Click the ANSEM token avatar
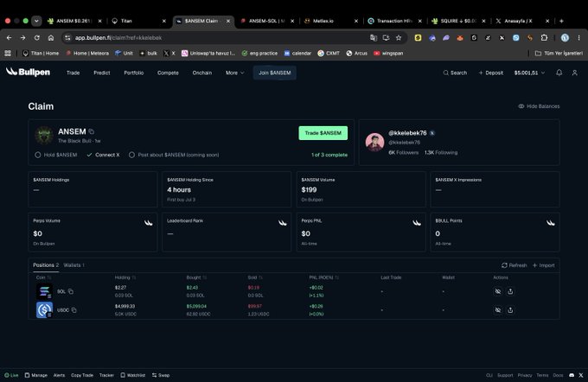Image resolution: width=588 pixels, height=382 pixels. click(x=44, y=136)
